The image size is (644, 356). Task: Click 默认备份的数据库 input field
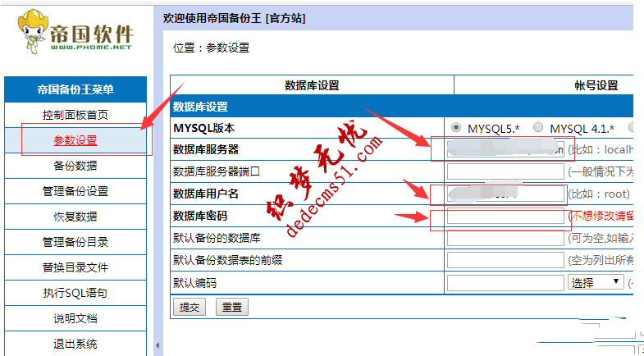[x=505, y=238]
